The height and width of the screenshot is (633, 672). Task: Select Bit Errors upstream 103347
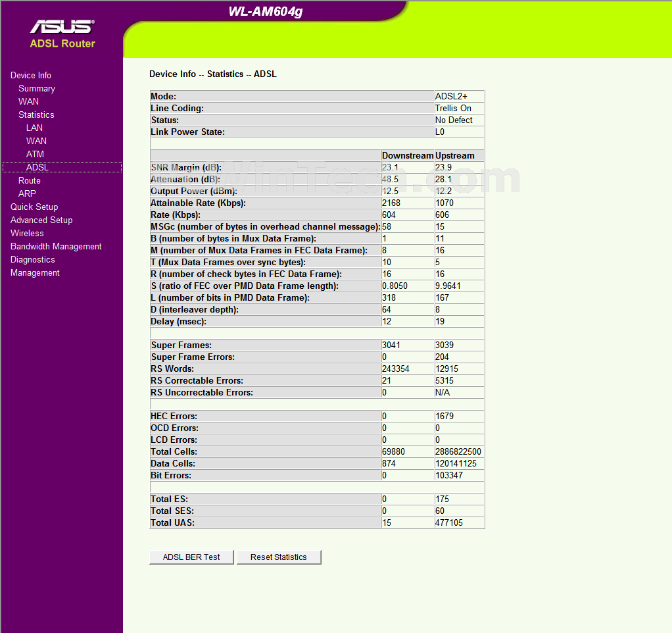(x=448, y=476)
